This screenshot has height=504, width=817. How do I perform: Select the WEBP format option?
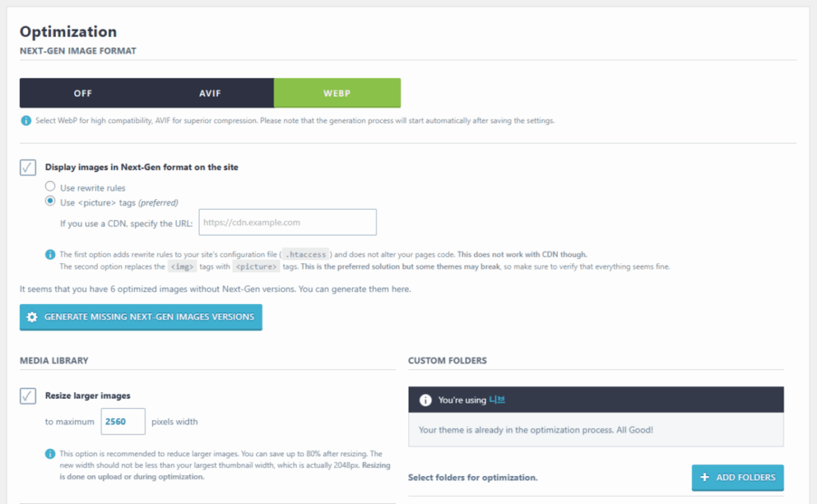(337, 93)
